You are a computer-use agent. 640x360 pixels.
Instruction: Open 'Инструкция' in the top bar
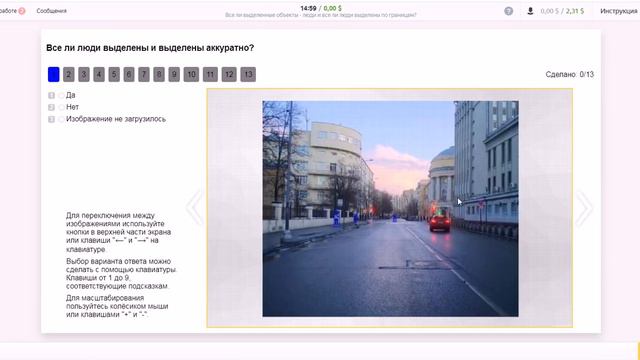click(x=618, y=11)
